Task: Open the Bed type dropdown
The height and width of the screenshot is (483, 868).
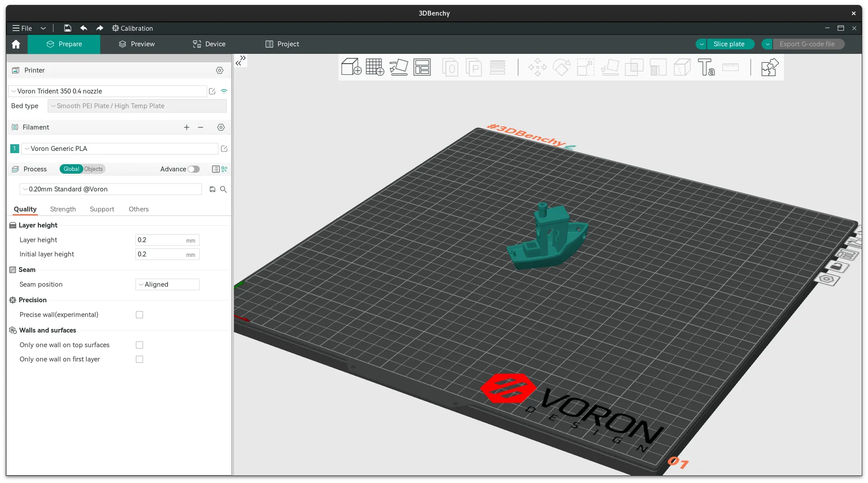Action: pos(137,106)
